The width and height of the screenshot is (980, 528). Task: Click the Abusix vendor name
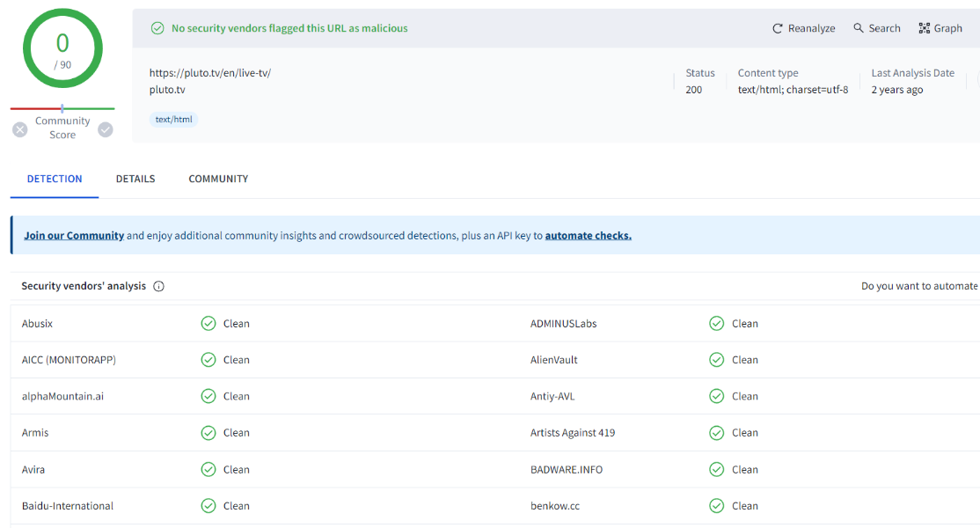37,323
